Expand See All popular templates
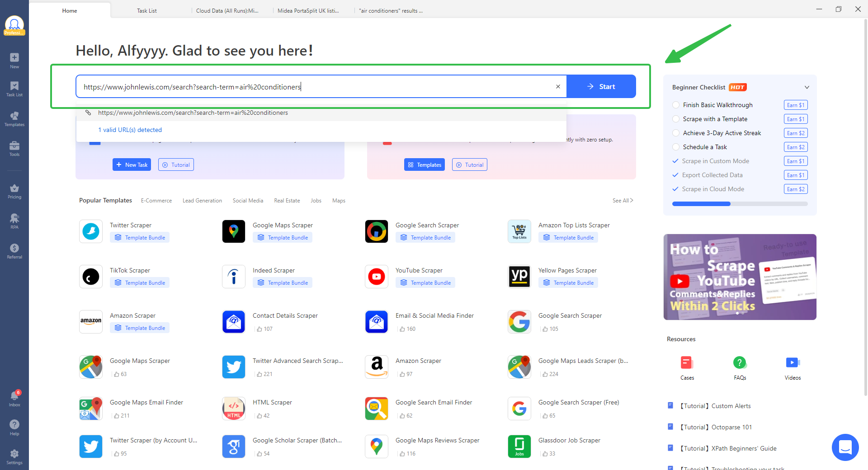This screenshot has width=868, height=470. pos(623,200)
